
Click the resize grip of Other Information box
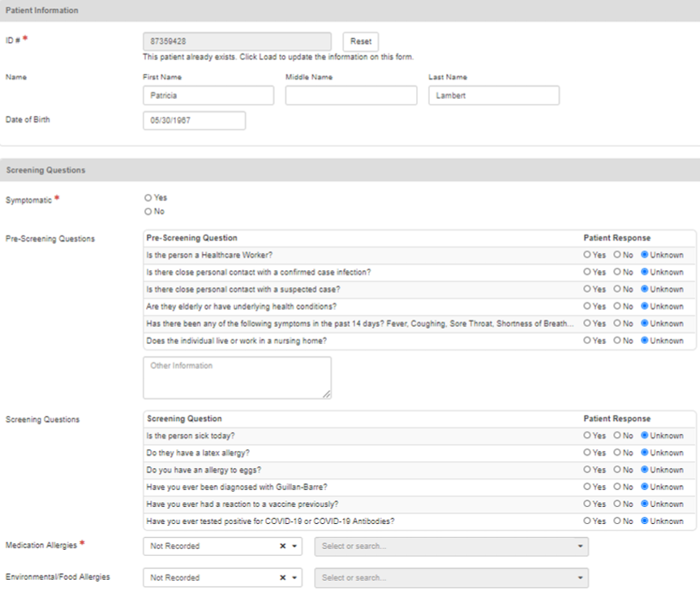[327, 394]
